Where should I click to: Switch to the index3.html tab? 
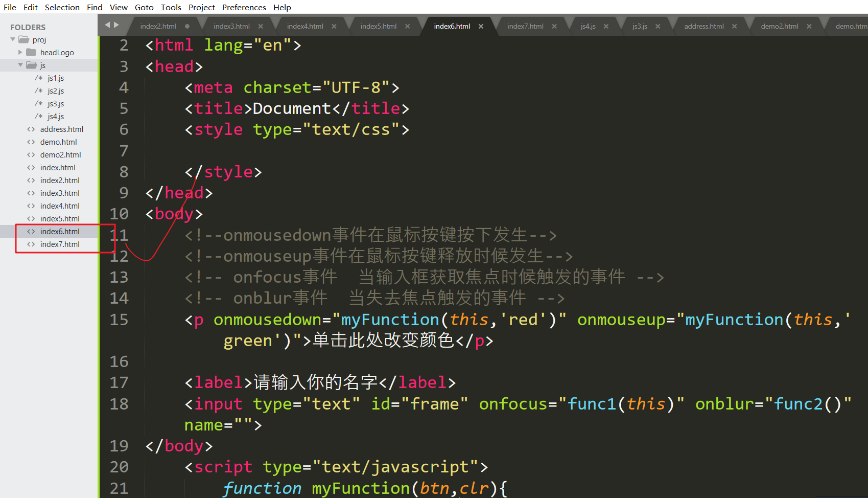(231, 26)
